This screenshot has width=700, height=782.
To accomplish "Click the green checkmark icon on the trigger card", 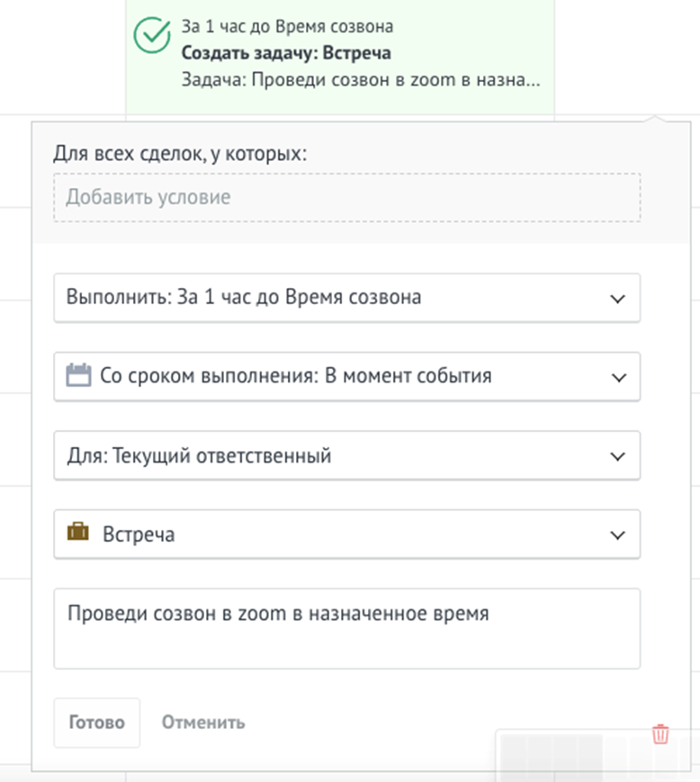I will tap(151, 36).
